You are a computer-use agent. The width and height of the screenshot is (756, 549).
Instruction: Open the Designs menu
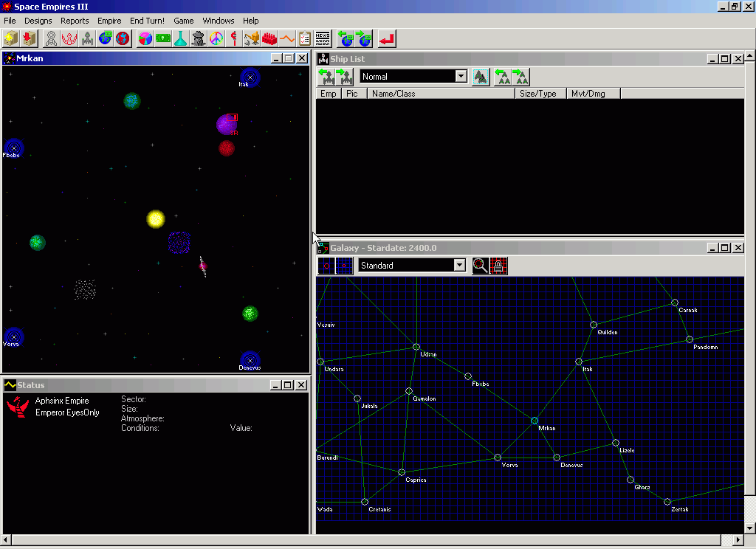38,21
